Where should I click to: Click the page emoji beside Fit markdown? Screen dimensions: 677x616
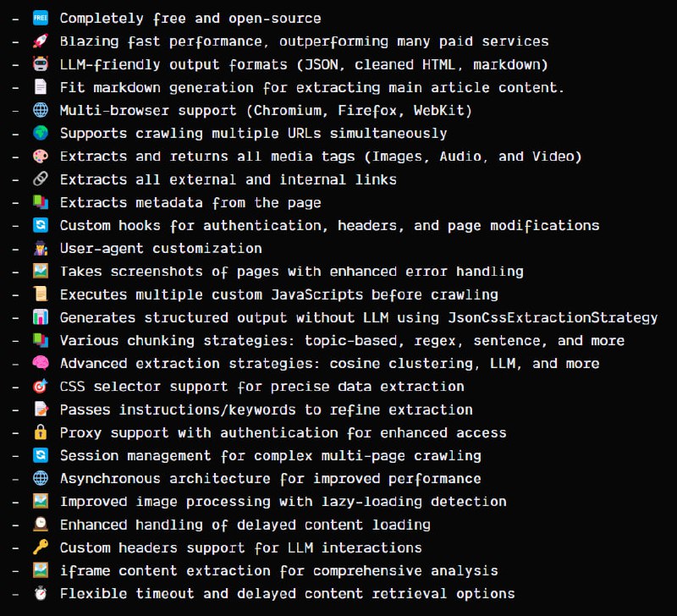coord(40,87)
